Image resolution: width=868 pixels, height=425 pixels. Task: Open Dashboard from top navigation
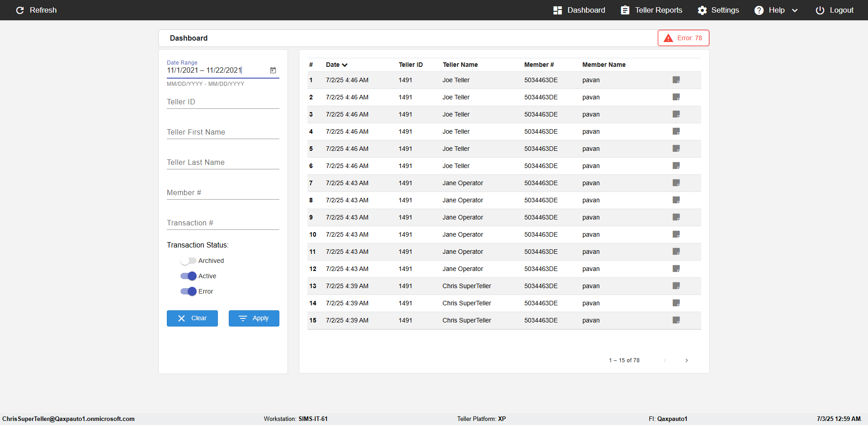(579, 10)
